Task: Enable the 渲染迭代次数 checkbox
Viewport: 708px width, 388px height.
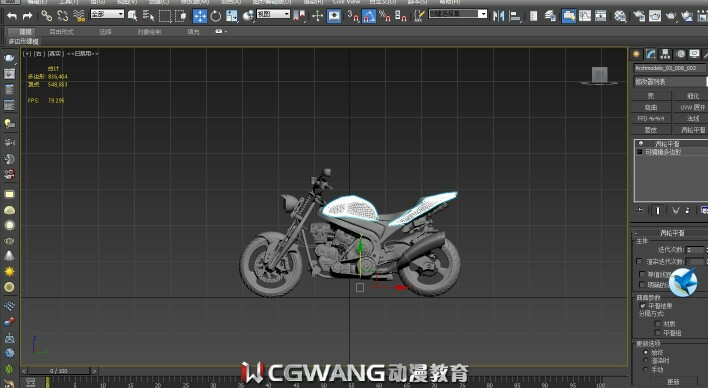Action: [639, 261]
